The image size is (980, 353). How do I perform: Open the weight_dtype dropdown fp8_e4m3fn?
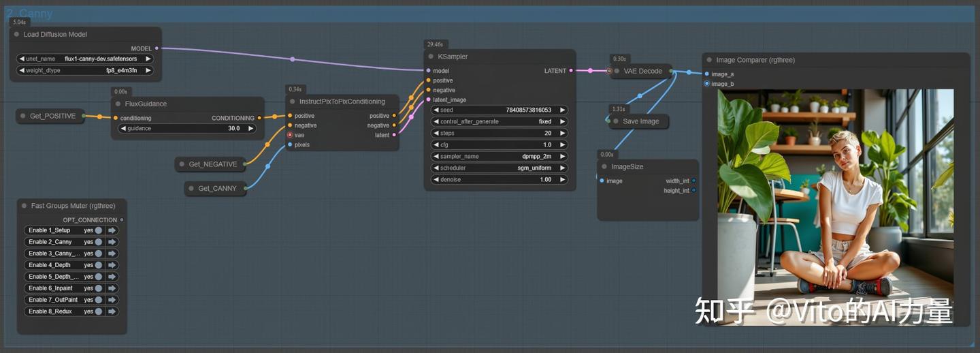[x=85, y=70]
